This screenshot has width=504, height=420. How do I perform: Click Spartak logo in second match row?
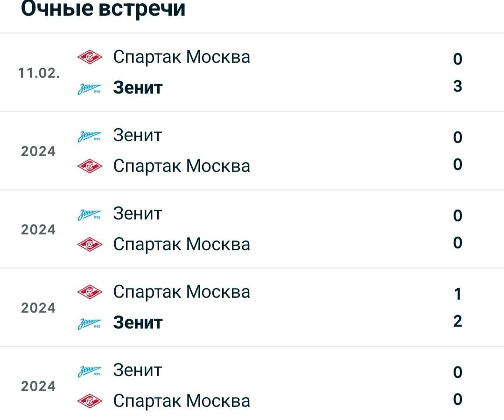(x=90, y=166)
